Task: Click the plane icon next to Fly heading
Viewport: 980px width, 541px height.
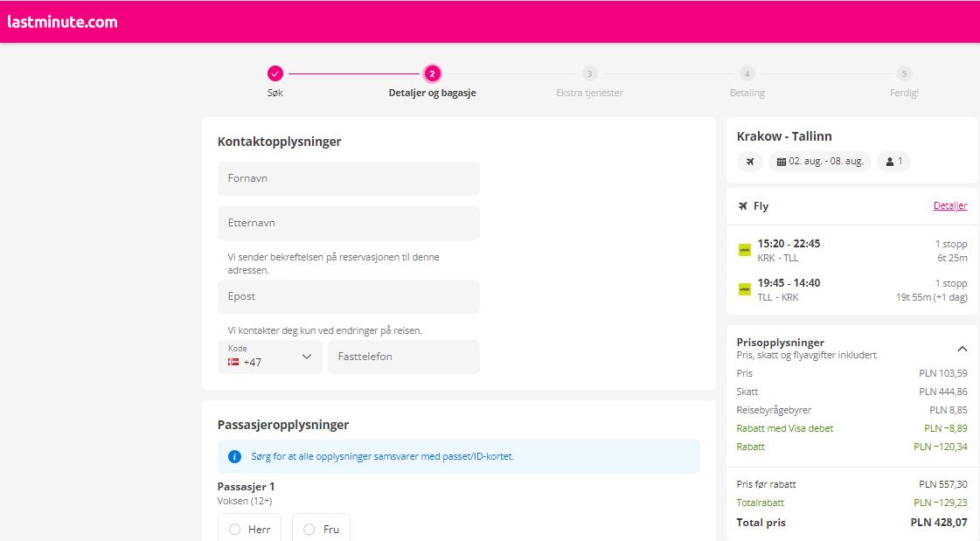Action: point(742,206)
